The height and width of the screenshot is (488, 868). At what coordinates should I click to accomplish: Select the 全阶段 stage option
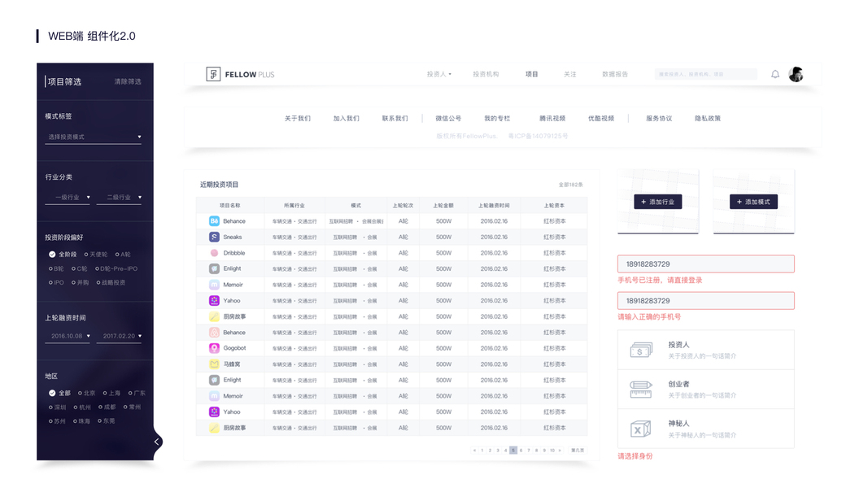(63, 255)
